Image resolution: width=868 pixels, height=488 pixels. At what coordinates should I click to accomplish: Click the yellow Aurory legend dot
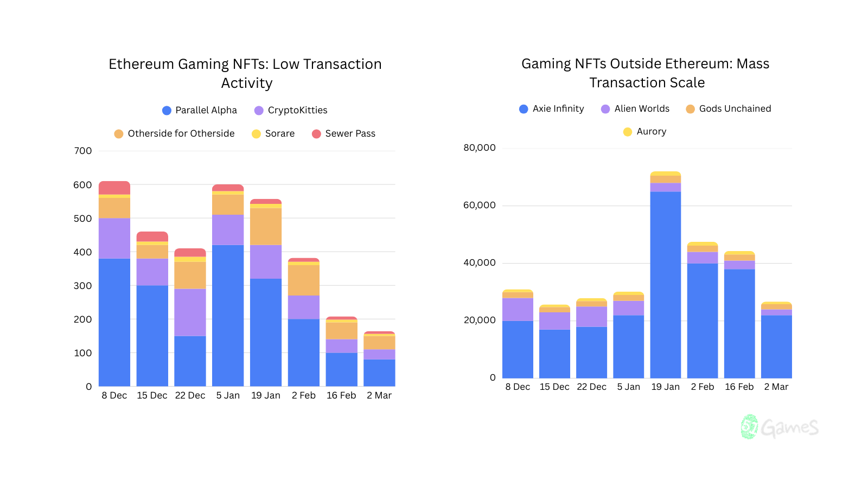coord(627,131)
